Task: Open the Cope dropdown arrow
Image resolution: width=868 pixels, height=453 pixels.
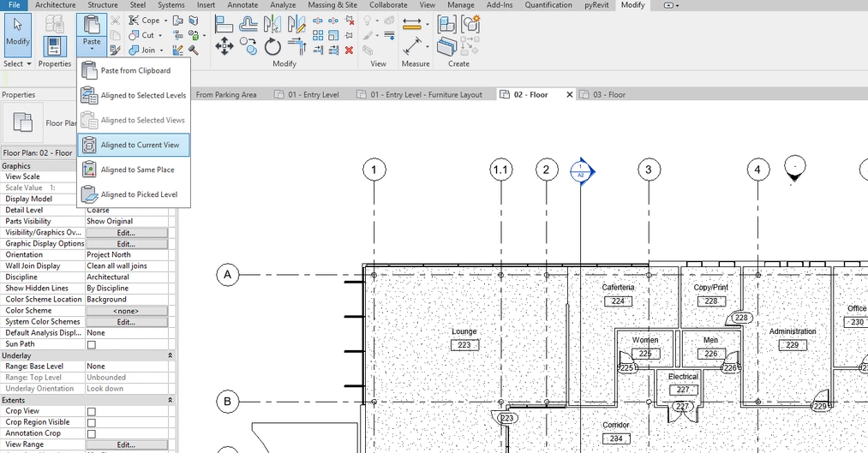Action: (x=165, y=21)
